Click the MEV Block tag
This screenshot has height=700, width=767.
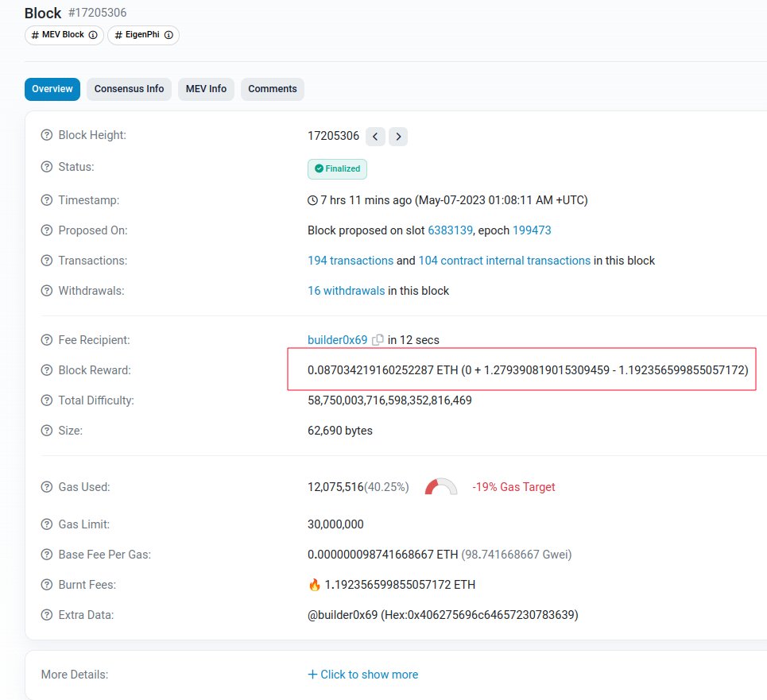(64, 35)
